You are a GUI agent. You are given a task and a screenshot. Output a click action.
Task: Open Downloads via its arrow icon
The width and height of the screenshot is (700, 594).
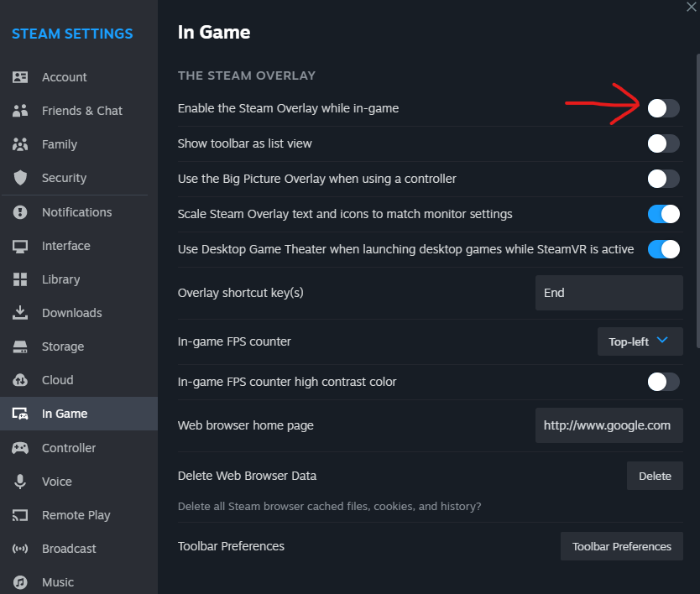pyautogui.click(x=20, y=313)
